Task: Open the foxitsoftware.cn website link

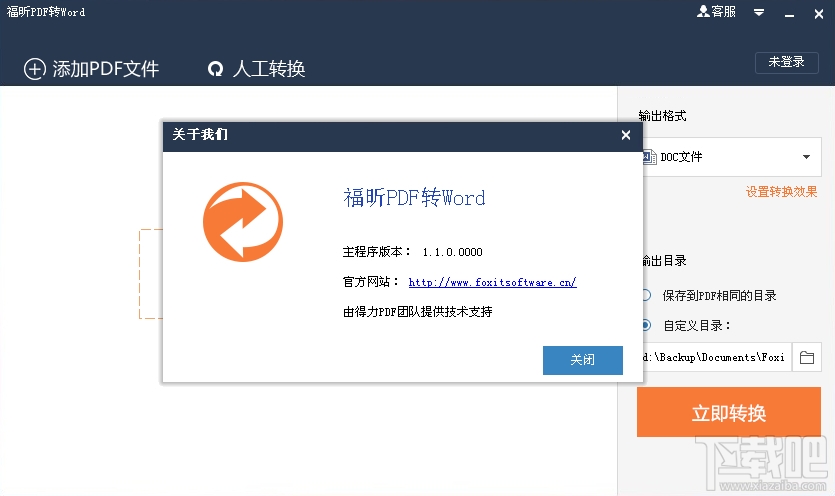Action: tap(492, 282)
